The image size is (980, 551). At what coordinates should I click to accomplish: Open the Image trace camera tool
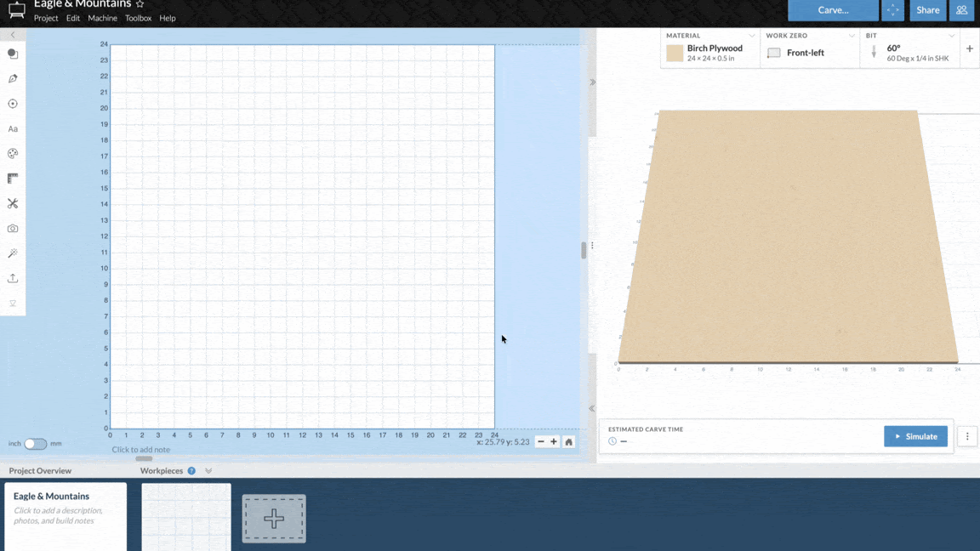click(13, 229)
